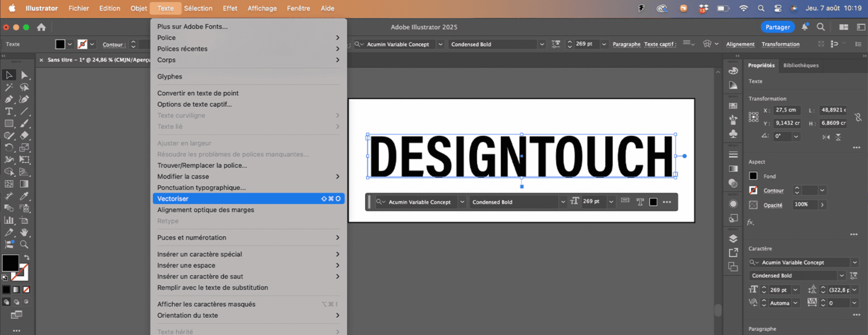Choose the Rectangle tool
The width and height of the screenshot is (868, 335).
(x=9, y=123)
